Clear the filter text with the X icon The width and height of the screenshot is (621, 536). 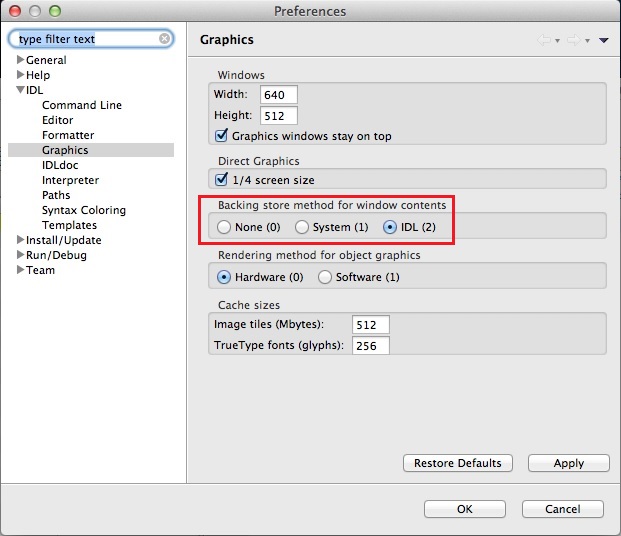[x=164, y=38]
